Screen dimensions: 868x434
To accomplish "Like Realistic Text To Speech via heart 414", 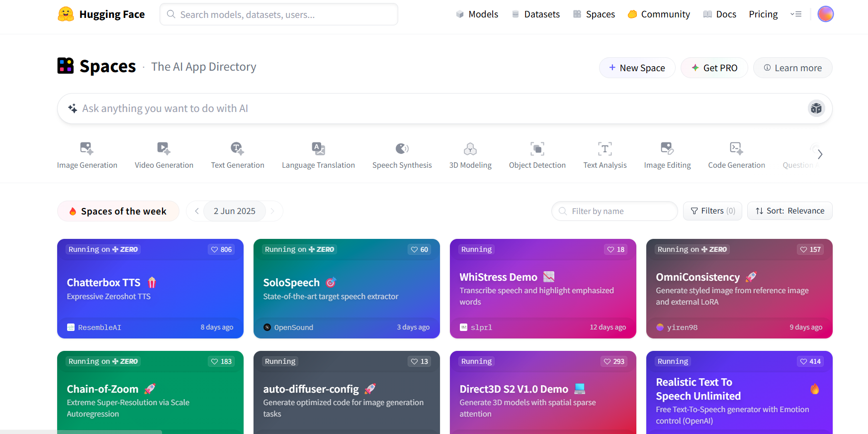I will pos(810,361).
